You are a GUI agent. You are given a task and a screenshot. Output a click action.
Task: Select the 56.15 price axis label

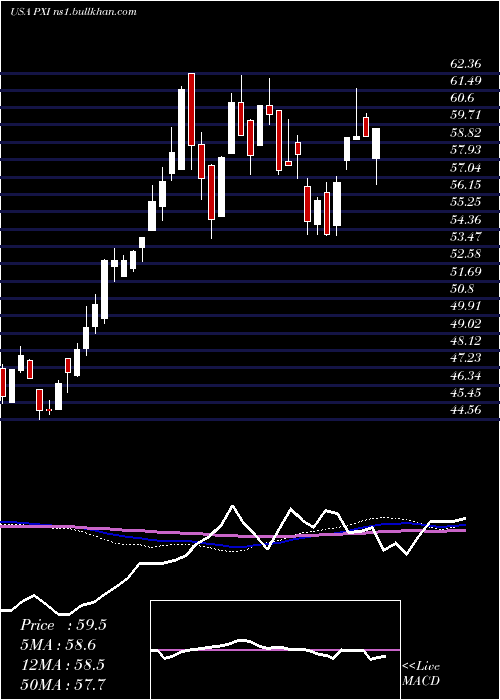click(x=466, y=185)
